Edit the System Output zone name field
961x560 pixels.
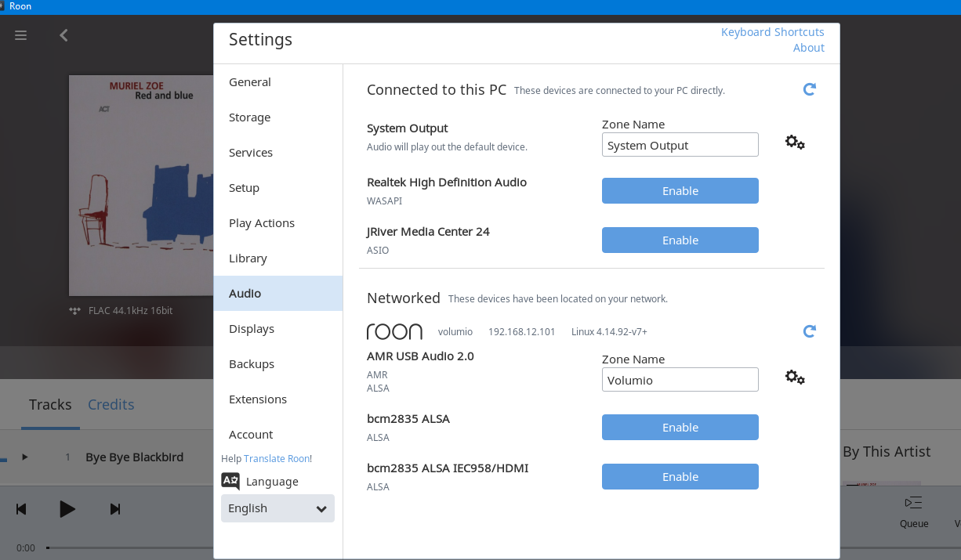tap(680, 145)
